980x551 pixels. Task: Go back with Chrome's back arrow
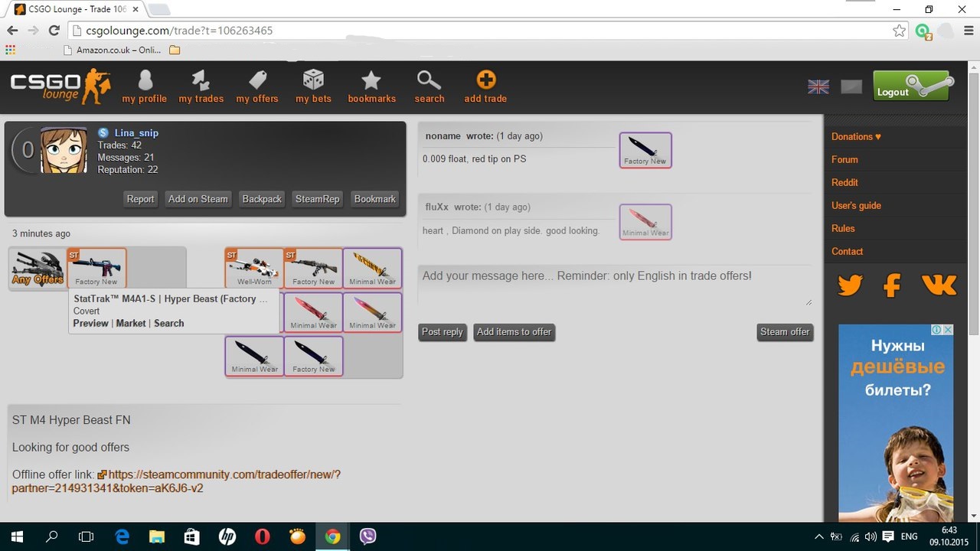pyautogui.click(x=12, y=31)
